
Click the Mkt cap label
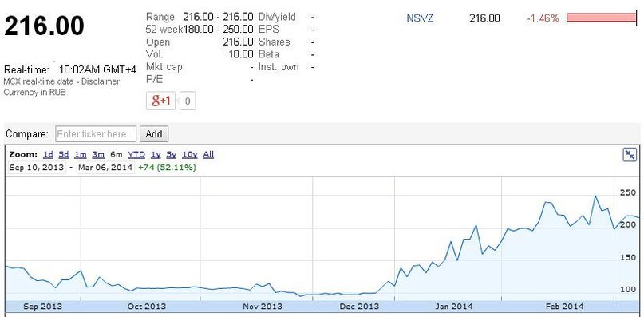(x=164, y=67)
